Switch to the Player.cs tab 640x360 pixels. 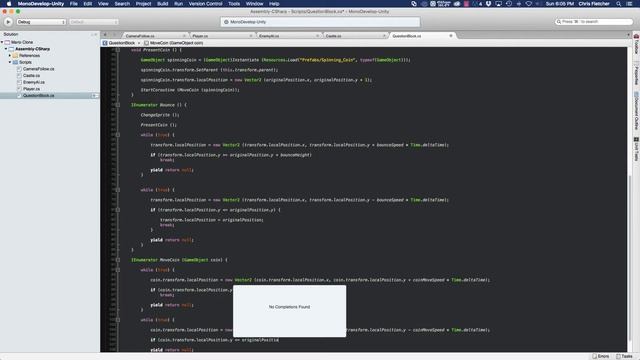pyautogui.click(x=200, y=36)
